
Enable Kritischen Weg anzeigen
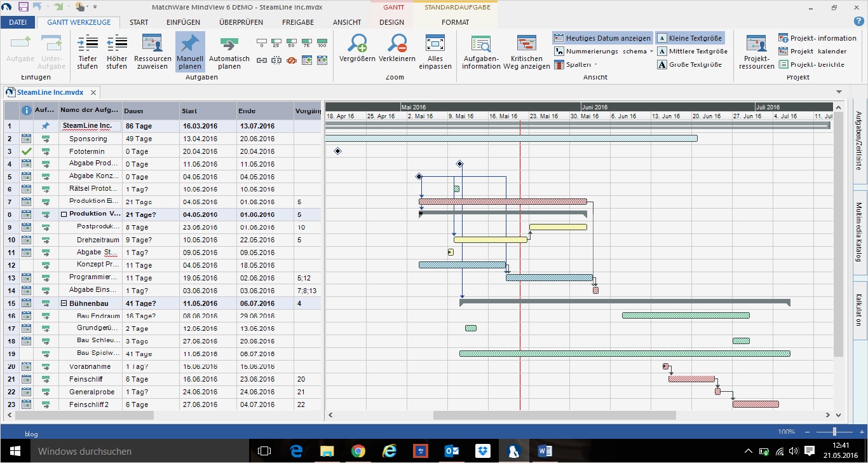(x=525, y=51)
